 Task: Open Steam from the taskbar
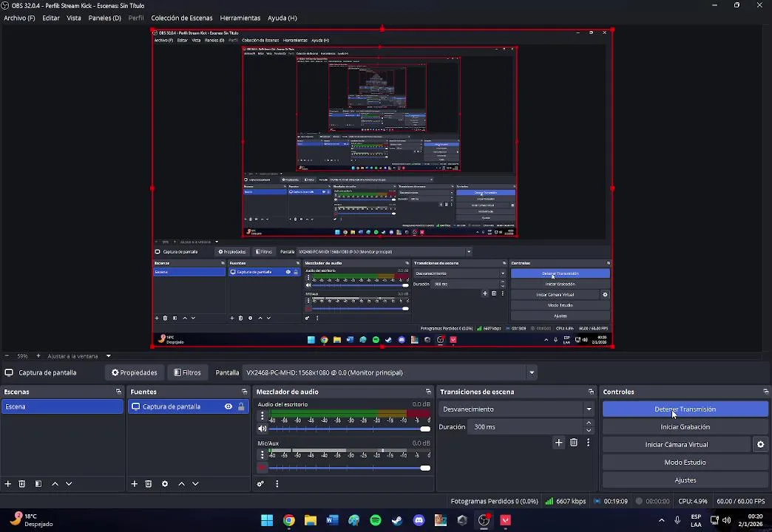[397, 520]
